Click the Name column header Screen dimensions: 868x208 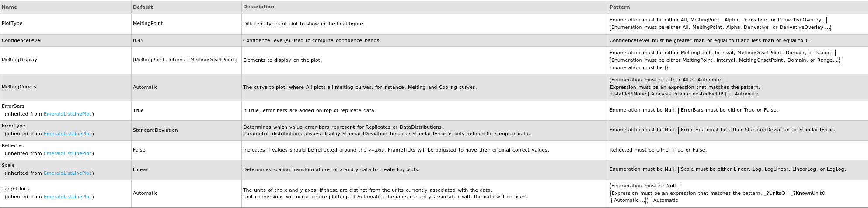point(10,7)
